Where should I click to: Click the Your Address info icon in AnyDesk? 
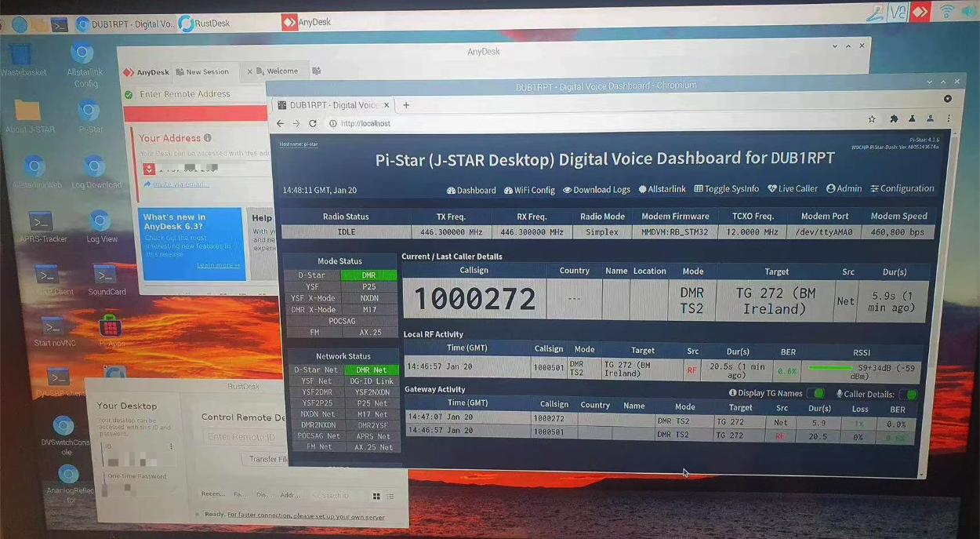tap(208, 138)
